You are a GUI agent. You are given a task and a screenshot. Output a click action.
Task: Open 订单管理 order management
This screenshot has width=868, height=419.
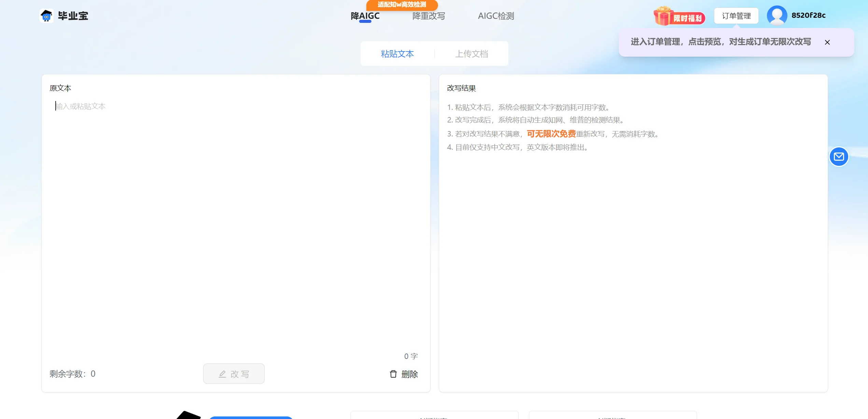[x=736, y=15]
